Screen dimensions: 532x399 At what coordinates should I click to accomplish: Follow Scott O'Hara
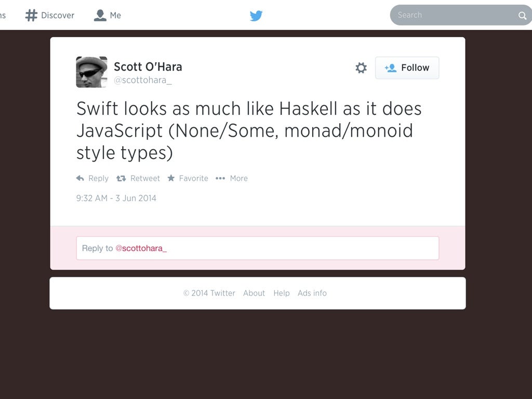point(407,68)
